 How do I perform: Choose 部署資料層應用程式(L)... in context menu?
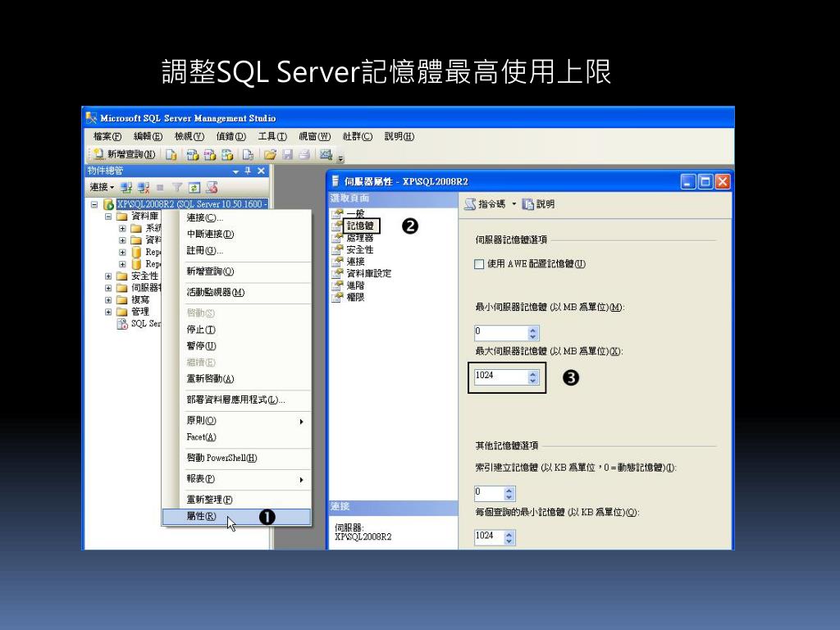pyautogui.click(x=237, y=399)
